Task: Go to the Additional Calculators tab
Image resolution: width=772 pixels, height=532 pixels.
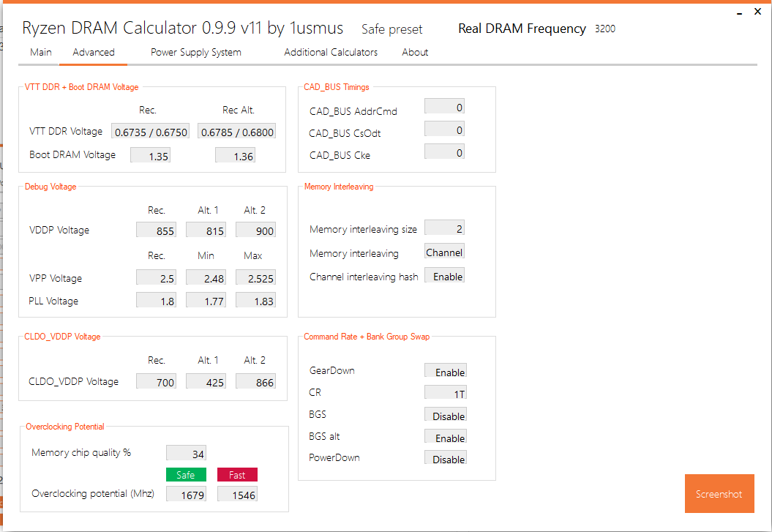Action: coord(331,52)
